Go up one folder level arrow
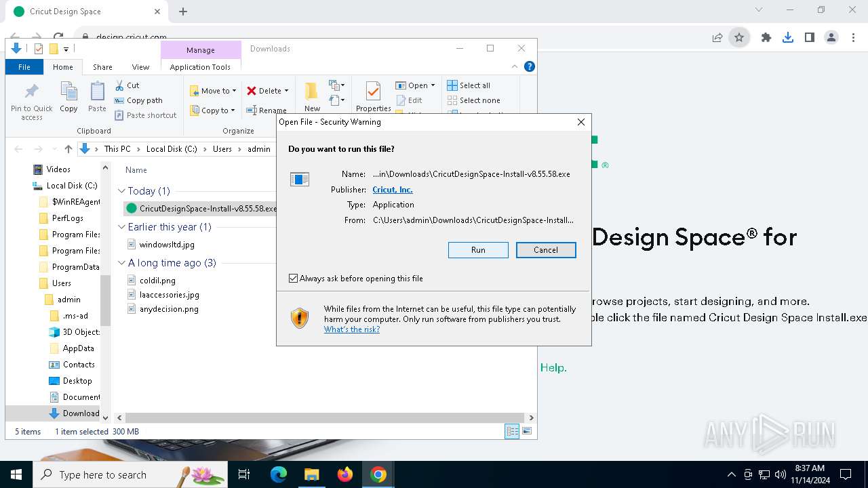The width and height of the screenshot is (868, 488). (68, 149)
